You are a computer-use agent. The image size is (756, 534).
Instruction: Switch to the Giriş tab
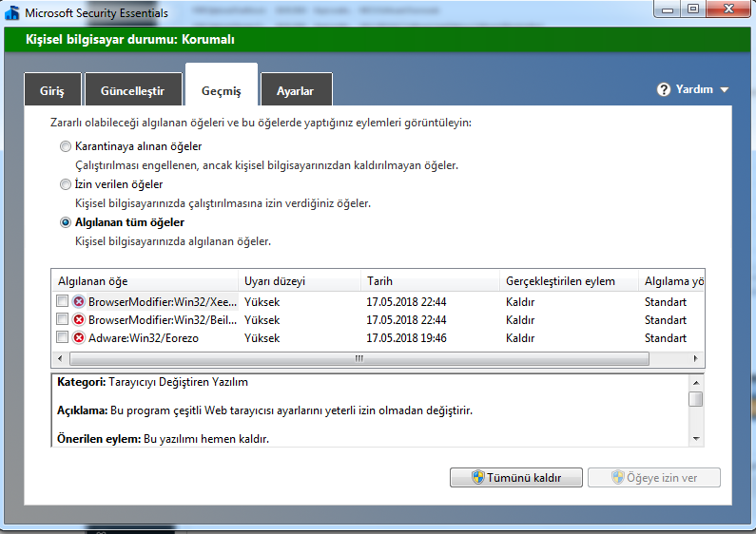[52, 89]
